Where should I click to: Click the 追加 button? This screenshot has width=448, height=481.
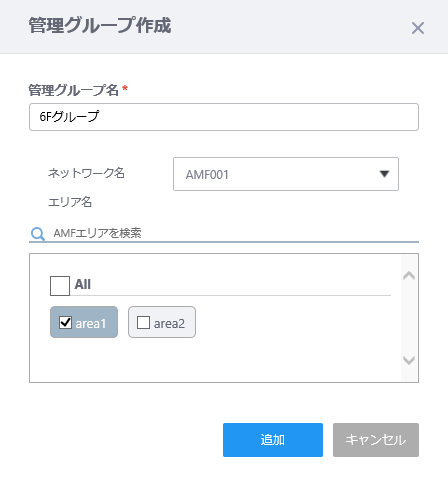click(273, 440)
